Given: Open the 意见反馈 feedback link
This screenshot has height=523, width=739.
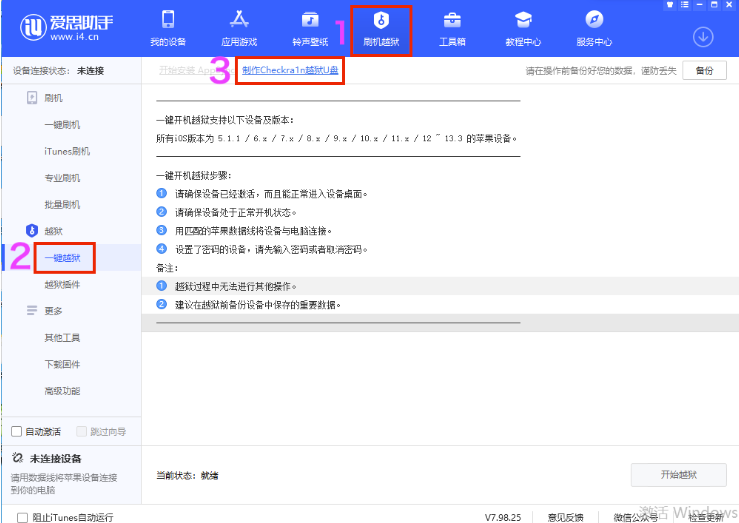Looking at the screenshot, I should coord(565,517).
